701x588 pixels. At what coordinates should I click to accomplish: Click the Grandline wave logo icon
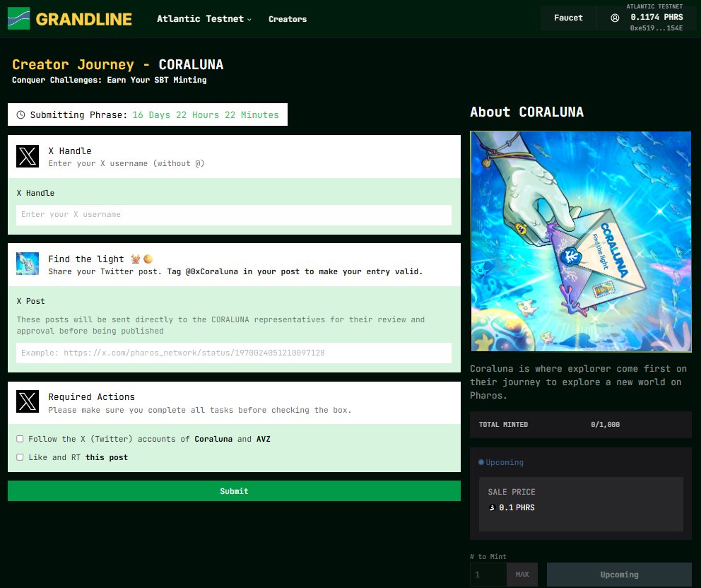(x=19, y=18)
